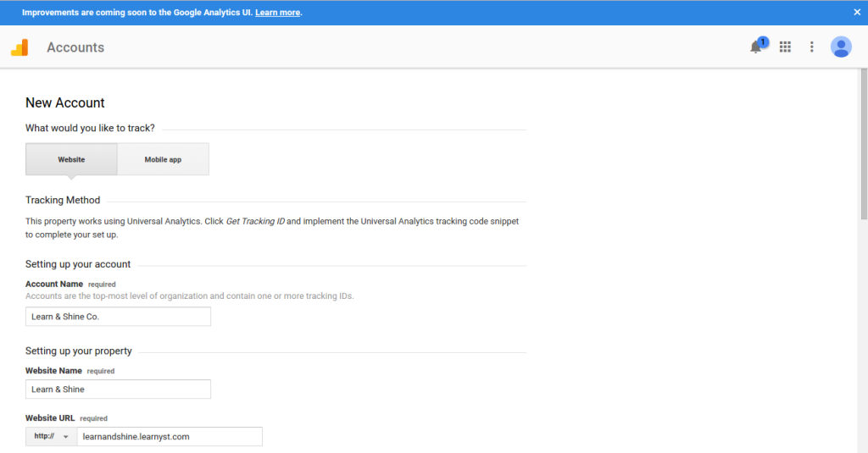The image size is (868, 453).
Task: Click the Website Name label
Action: 53,371
